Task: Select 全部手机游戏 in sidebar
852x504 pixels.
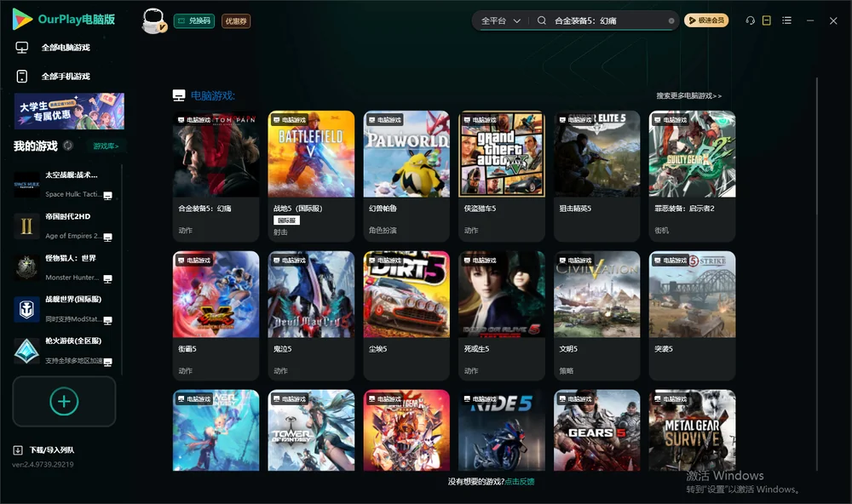Action: coord(66,77)
